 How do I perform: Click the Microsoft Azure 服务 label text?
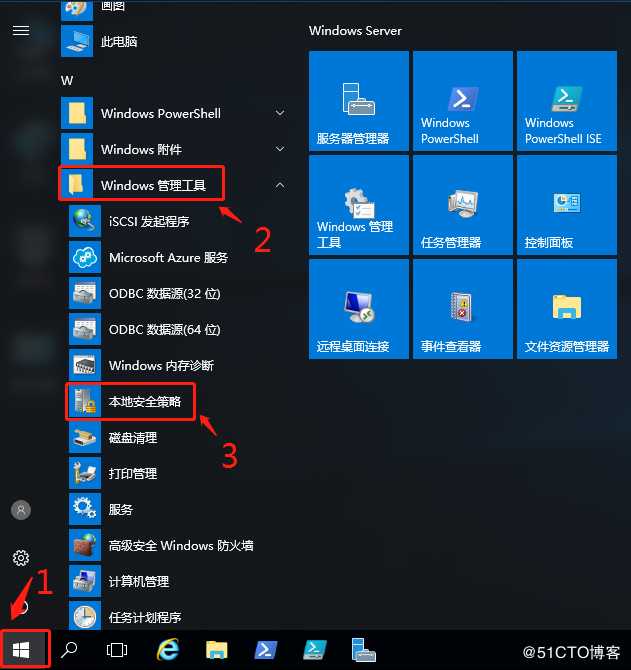[168, 257]
